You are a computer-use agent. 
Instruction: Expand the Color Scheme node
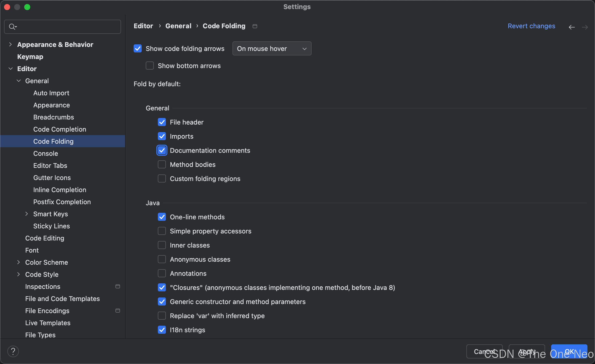(x=18, y=262)
